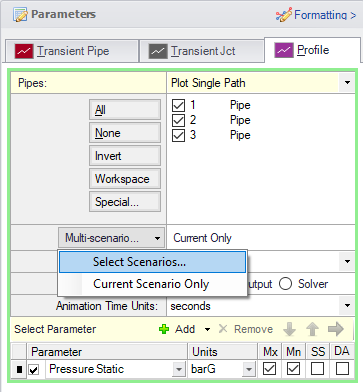Select the black row marker for Pressure Static

tap(19, 369)
